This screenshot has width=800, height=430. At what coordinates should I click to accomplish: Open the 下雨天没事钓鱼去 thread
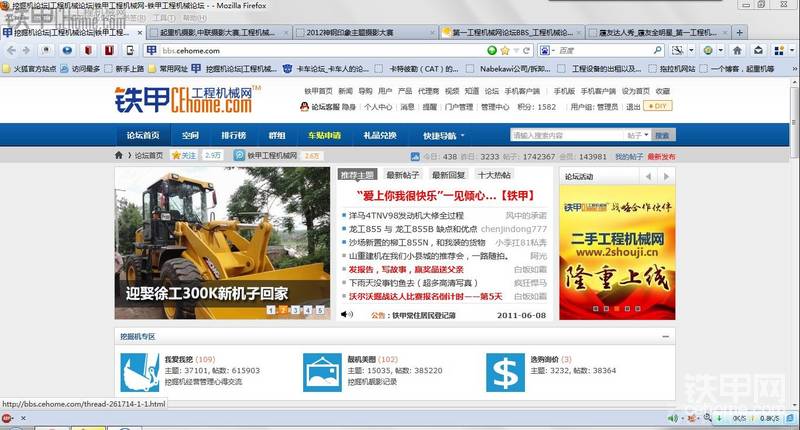[413, 283]
